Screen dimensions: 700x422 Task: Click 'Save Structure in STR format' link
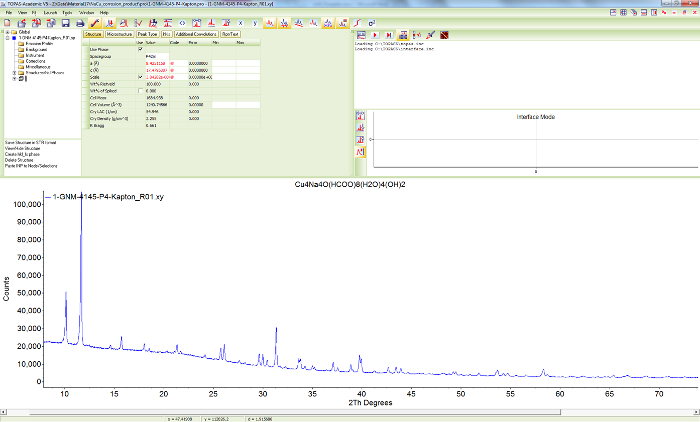pyautogui.click(x=32, y=143)
